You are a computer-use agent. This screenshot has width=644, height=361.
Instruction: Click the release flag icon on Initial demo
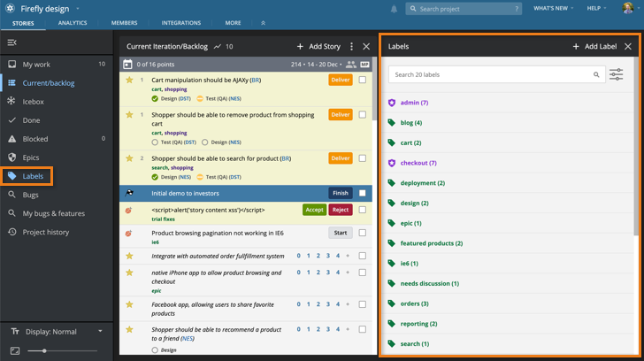(x=129, y=193)
